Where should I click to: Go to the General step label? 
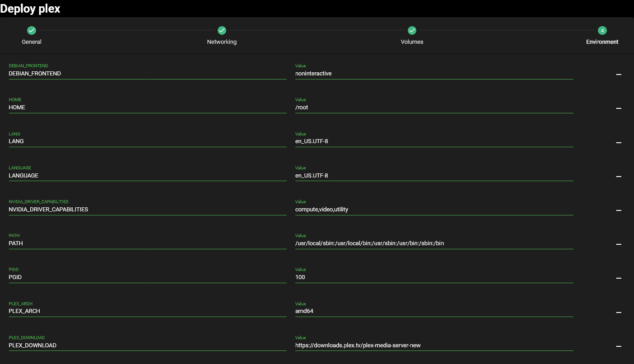point(32,42)
